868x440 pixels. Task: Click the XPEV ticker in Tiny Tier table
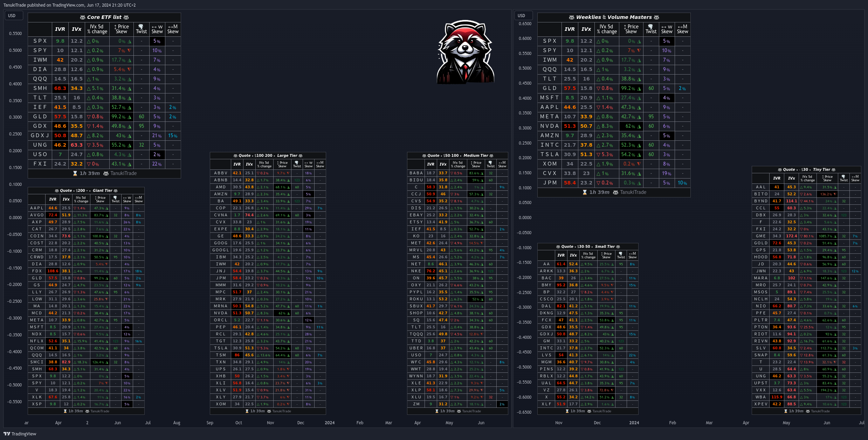click(761, 404)
